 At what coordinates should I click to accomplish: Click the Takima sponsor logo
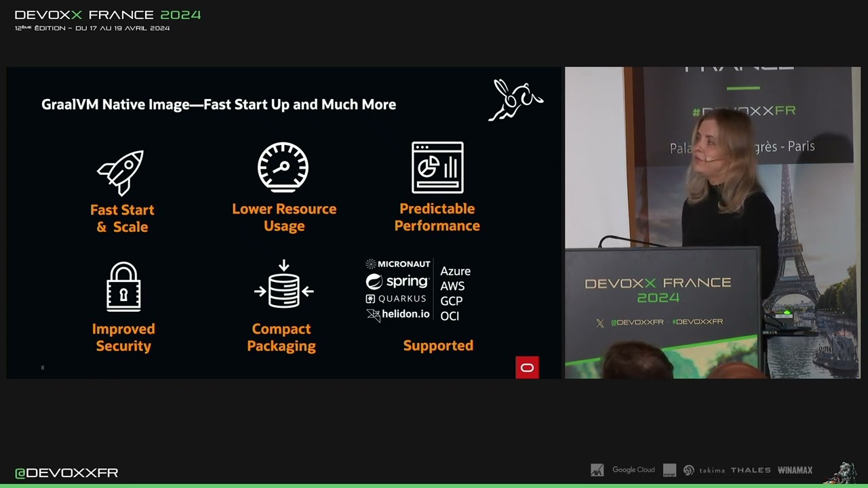coord(704,470)
